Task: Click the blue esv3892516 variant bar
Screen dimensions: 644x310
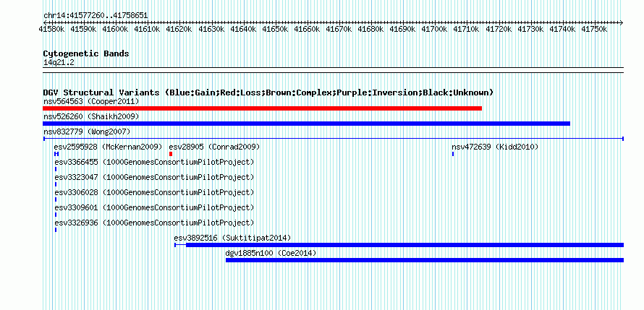Action: 399,245
